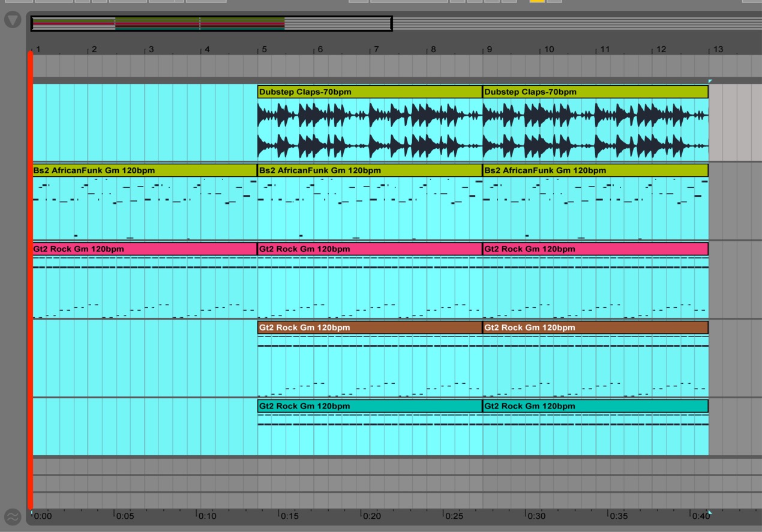
Task: Select the brown Gt2 Rock clip starting at bar 9
Action: tap(595, 327)
